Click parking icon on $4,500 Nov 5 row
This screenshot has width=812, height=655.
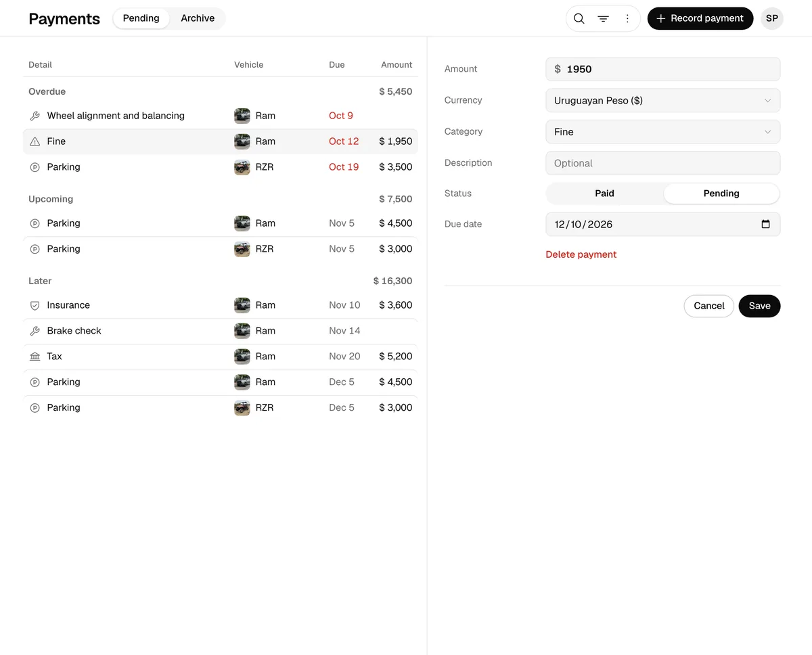click(35, 223)
